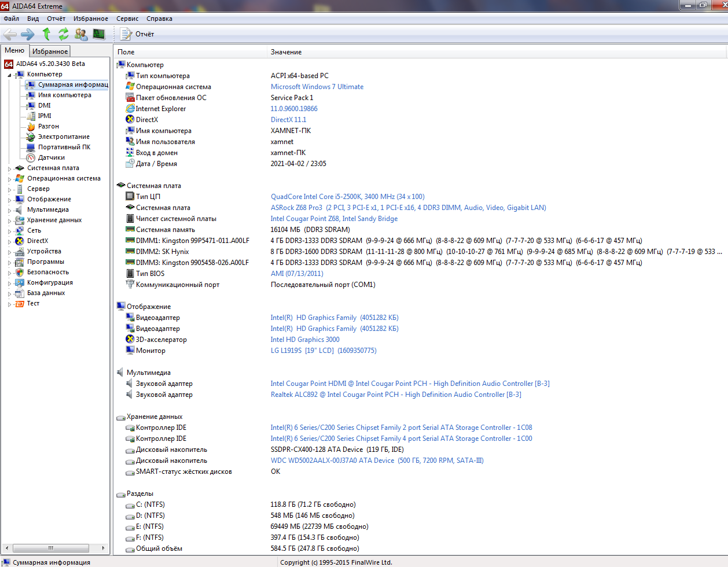
Task: Expand the Программы tree node
Action: click(9, 262)
